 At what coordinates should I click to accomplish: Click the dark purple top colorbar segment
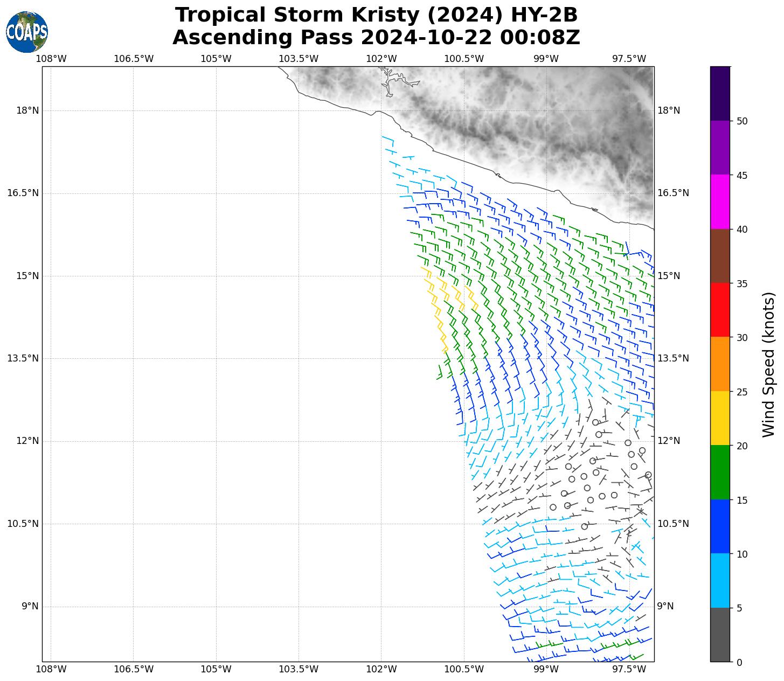pyautogui.click(x=720, y=93)
